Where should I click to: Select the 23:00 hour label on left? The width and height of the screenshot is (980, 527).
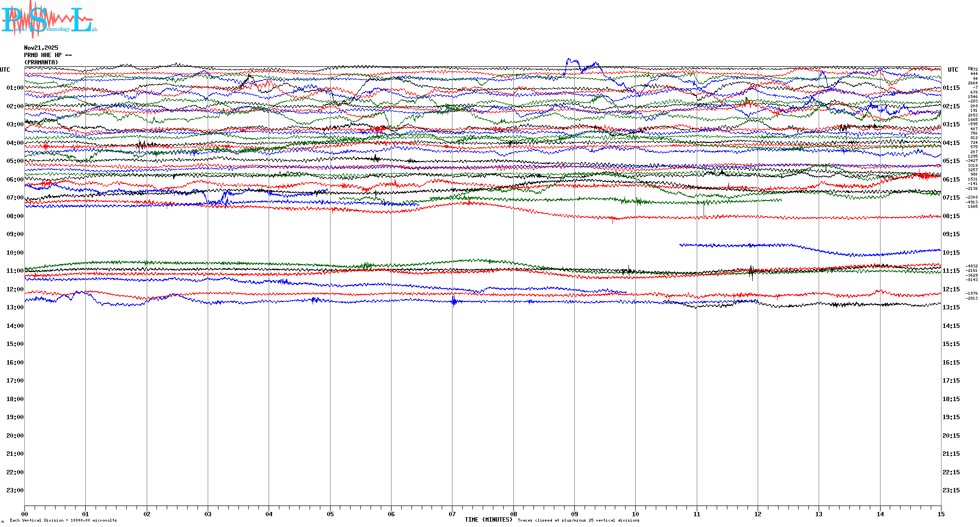click(x=15, y=490)
